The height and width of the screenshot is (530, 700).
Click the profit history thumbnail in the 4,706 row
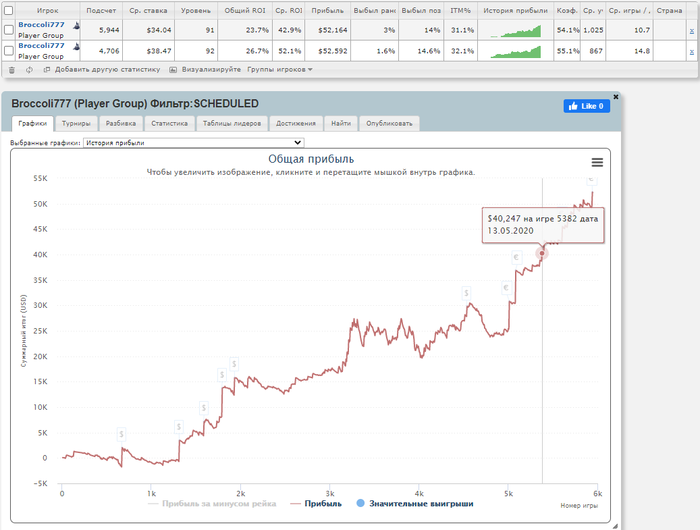515,52
